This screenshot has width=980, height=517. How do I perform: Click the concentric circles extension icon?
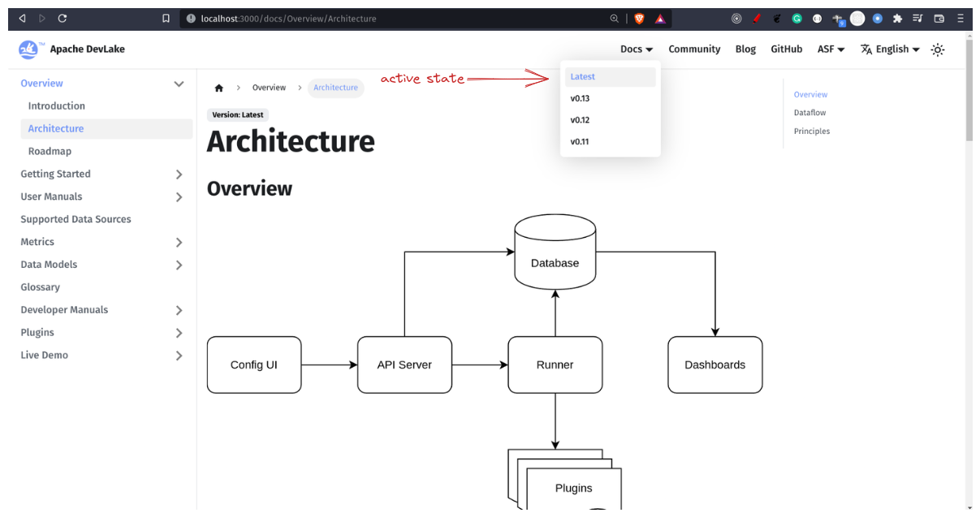(x=736, y=19)
